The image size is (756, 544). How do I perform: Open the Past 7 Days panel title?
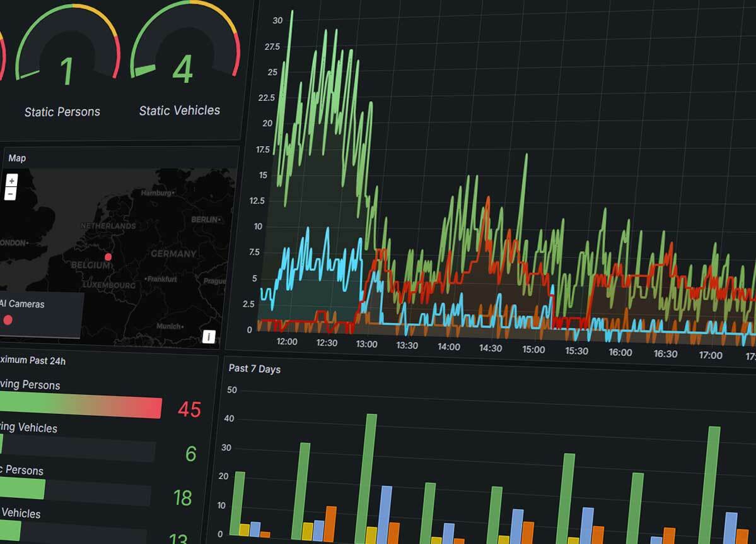(x=254, y=369)
